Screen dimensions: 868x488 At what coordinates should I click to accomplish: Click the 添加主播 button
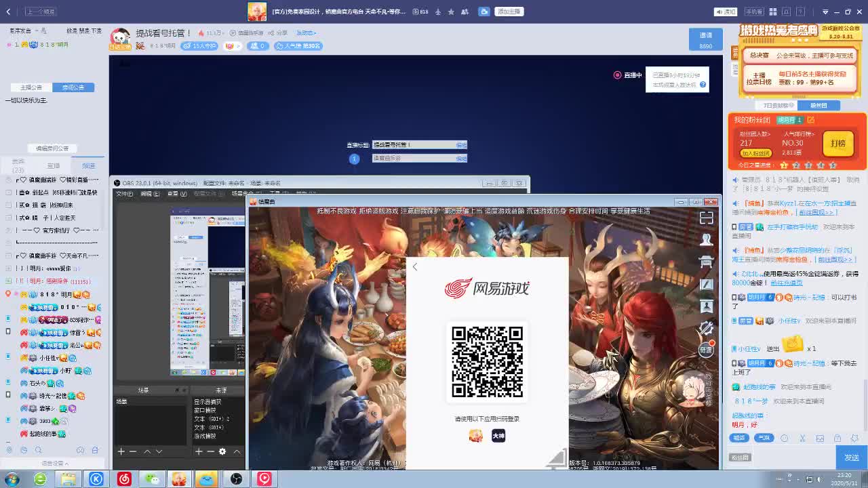(x=509, y=12)
